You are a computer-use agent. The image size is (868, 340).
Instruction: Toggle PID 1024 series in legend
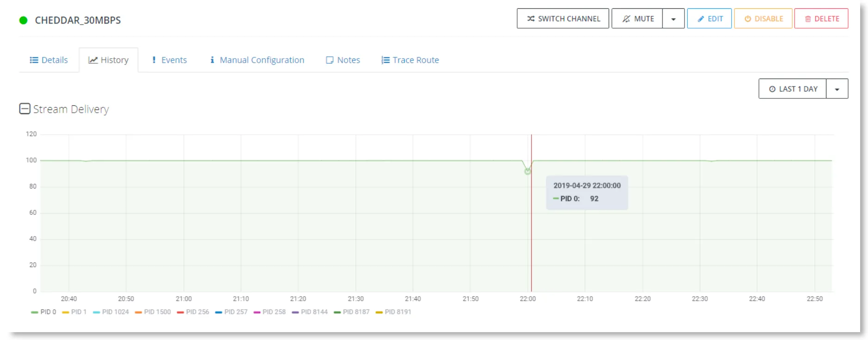click(x=111, y=312)
